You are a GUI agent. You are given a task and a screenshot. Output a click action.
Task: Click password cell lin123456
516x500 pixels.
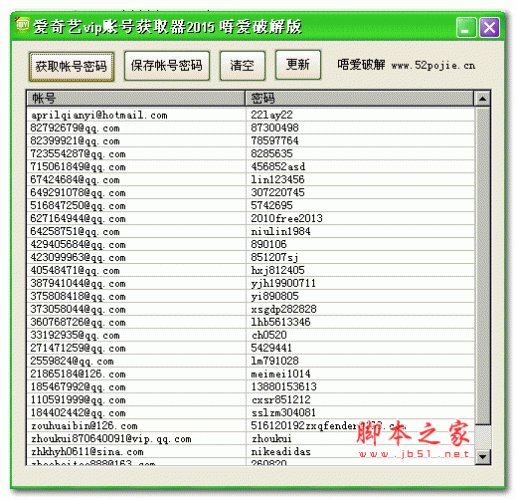[278, 180]
